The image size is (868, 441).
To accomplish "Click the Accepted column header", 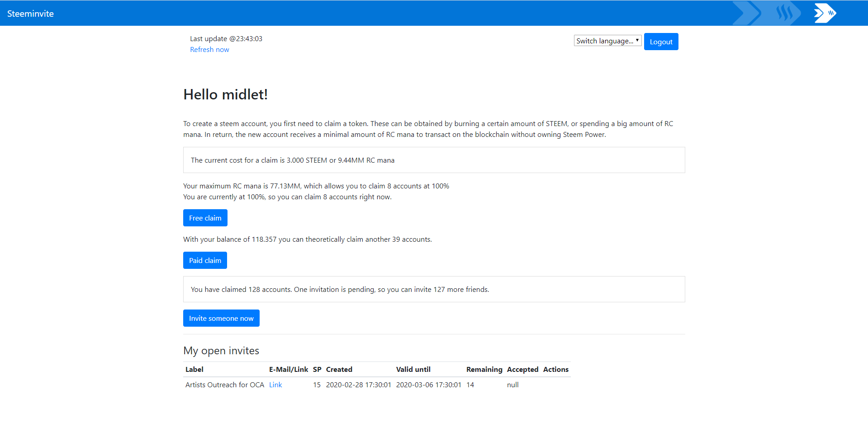I will 522,370.
